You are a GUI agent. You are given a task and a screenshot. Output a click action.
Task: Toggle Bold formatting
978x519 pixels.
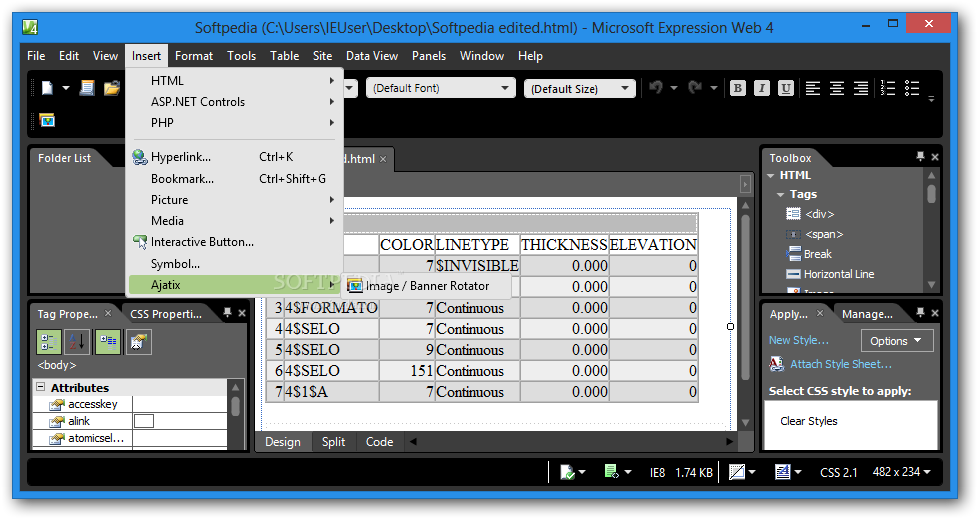(x=737, y=88)
